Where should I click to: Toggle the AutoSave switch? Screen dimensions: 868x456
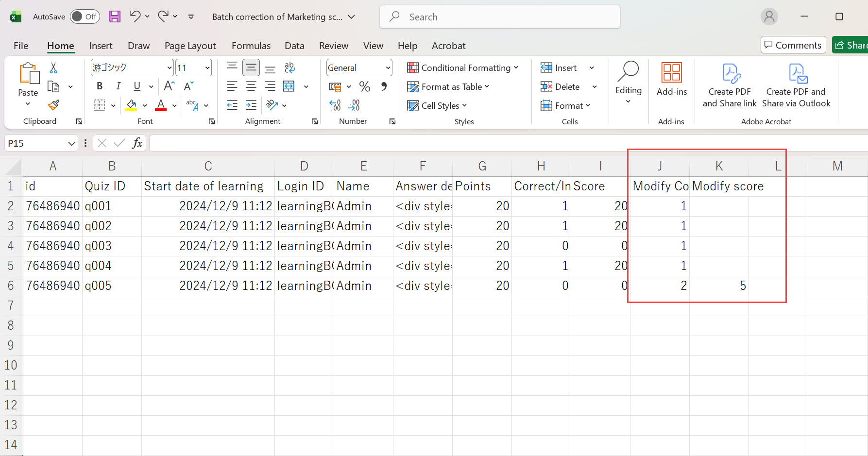85,17
